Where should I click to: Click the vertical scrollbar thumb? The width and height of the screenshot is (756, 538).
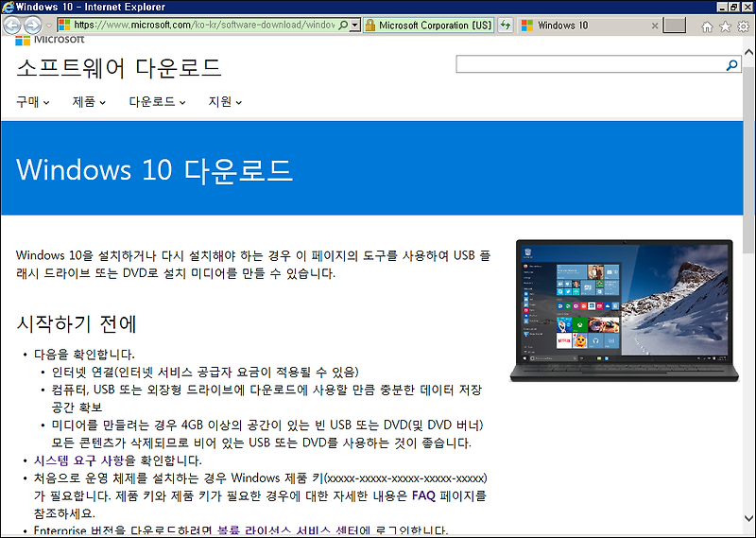748,158
